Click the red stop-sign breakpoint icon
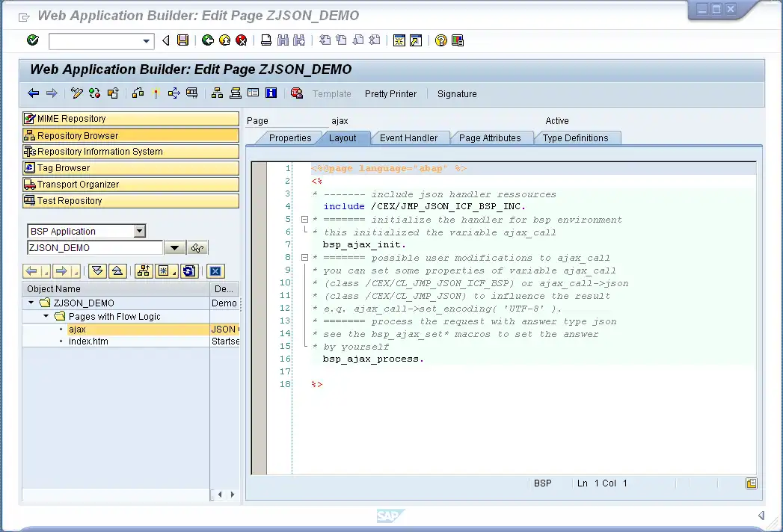 tap(296, 93)
